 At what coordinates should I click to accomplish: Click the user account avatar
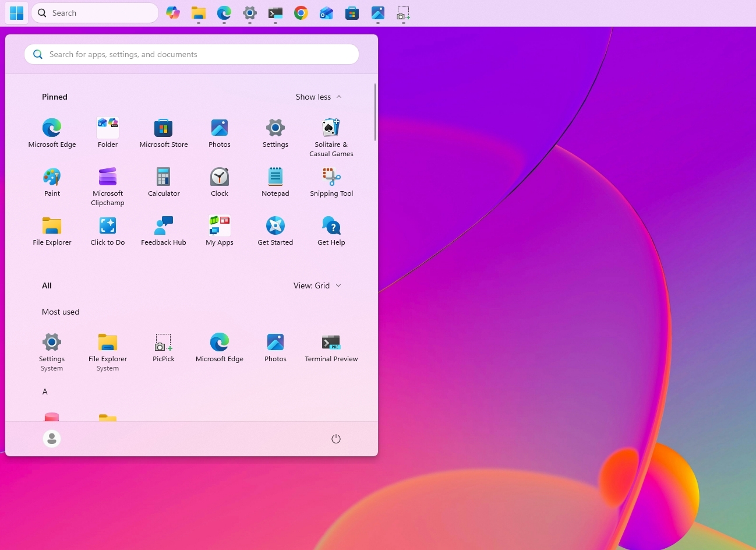52,439
